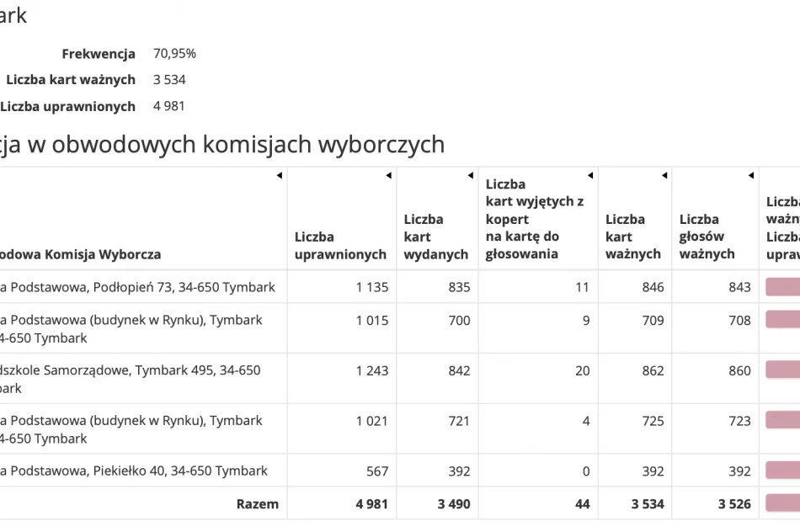Click the triangle above the commission name column
800x532 pixels.
click(x=280, y=176)
